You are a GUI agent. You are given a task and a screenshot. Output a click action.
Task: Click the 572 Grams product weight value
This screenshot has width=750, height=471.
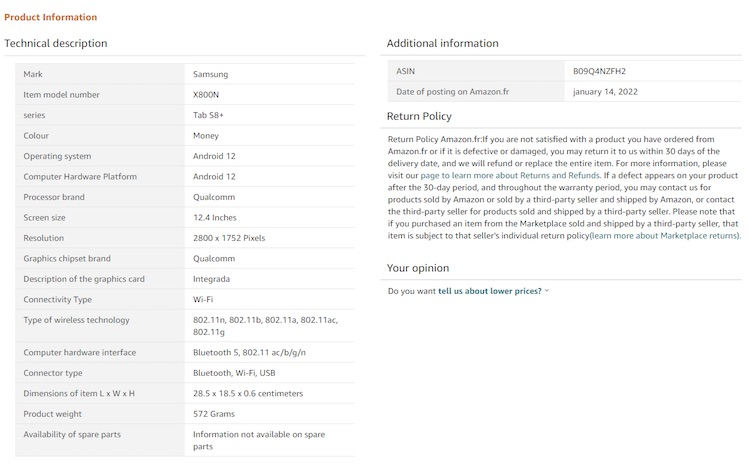coord(213,414)
